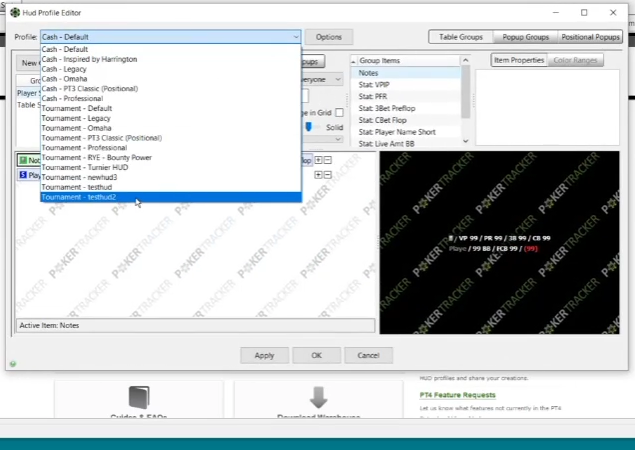Select 'Notes' in Group Items list
The width and height of the screenshot is (635, 450).
(406, 73)
